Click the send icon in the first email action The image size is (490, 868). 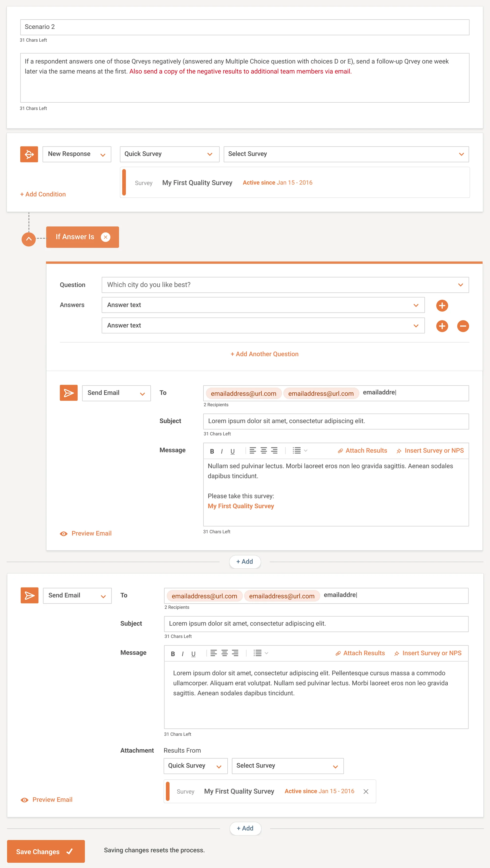pyautogui.click(x=69, y=392)
